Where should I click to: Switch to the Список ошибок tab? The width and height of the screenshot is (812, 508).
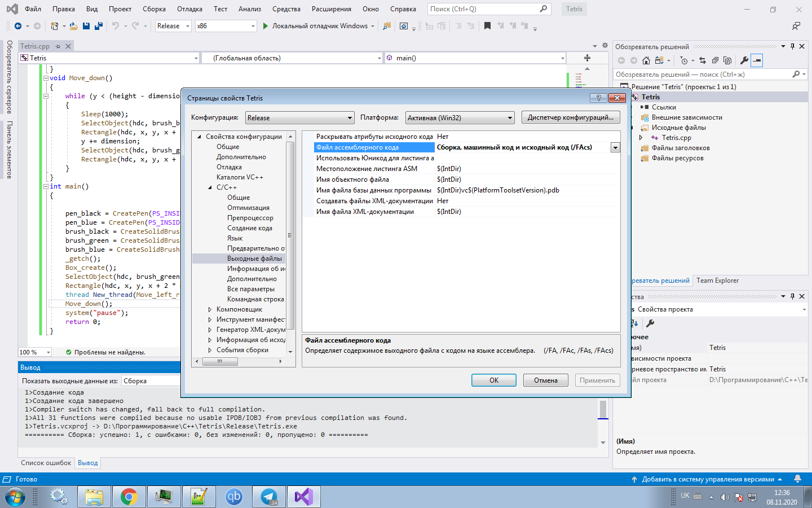tap(46, 463)
